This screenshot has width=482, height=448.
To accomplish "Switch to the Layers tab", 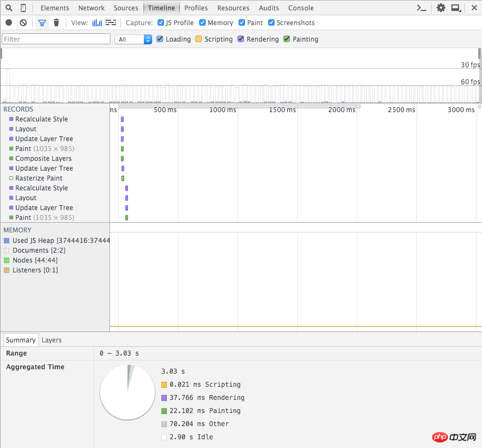I will point(51,340).
